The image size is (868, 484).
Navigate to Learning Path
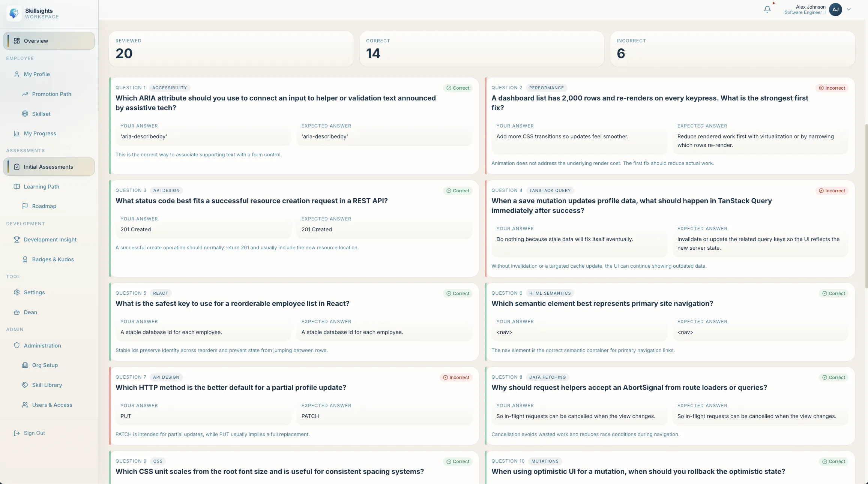click(41, 187)
